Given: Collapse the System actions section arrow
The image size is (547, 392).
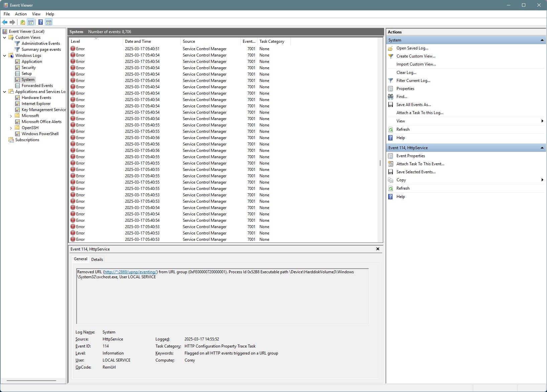Looking at the screenshot, I should 542,40.
